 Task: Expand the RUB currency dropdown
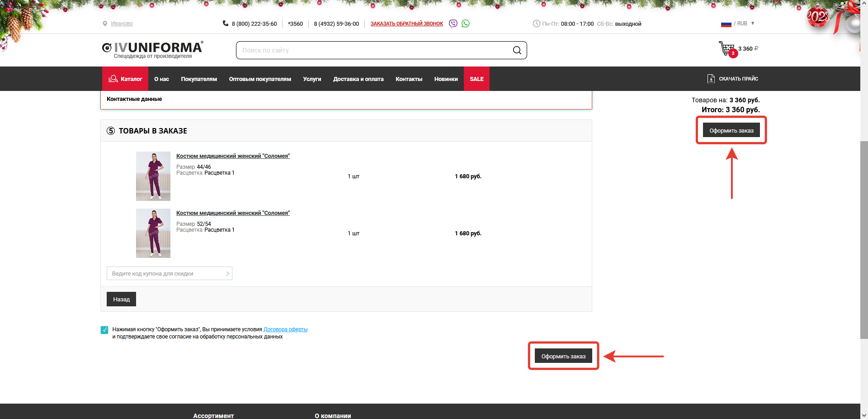coord(753,24)
